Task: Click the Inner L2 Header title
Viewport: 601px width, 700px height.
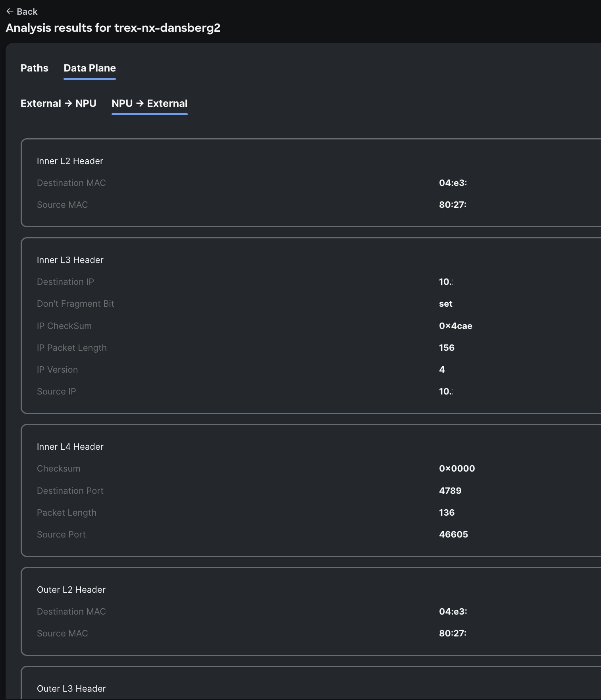Action: point(70,161)
